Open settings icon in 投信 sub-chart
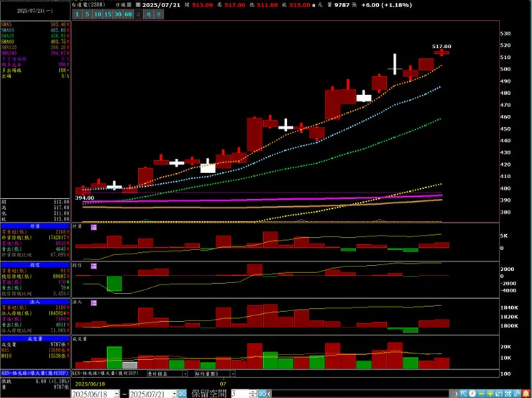Screen dimensions: 532x398 pyautogui.click(x=93, y=266)
